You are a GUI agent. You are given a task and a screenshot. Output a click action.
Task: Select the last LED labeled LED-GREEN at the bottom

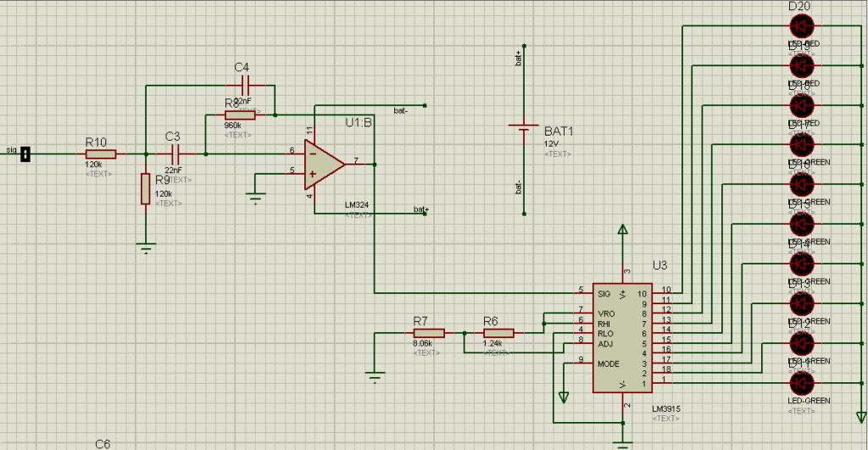(x=802, y=383)
